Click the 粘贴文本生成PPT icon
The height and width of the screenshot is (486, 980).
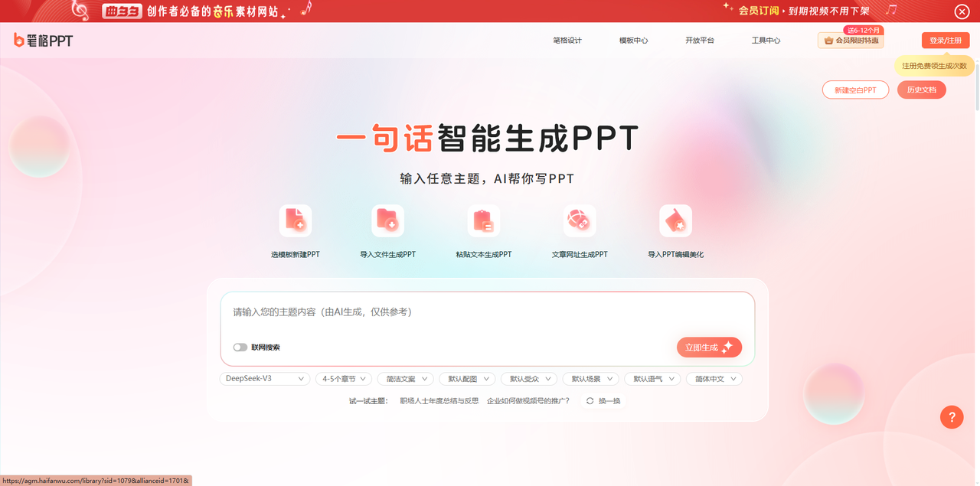[x=484, y=220]
